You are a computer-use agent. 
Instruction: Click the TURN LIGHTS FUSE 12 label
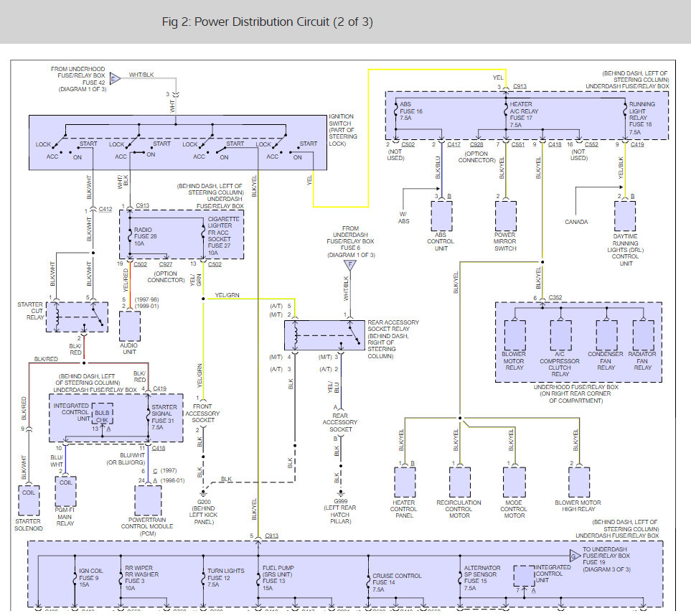tap(225, 578)
